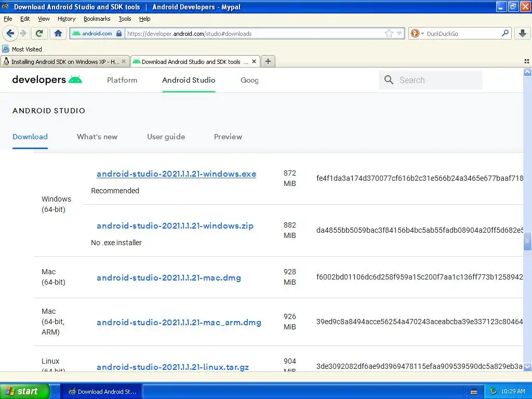This screenshot has height=399, width=532.
Task: Reload the page with the Refresh icon
Action: pyautogui.click(x=39, y=33)
